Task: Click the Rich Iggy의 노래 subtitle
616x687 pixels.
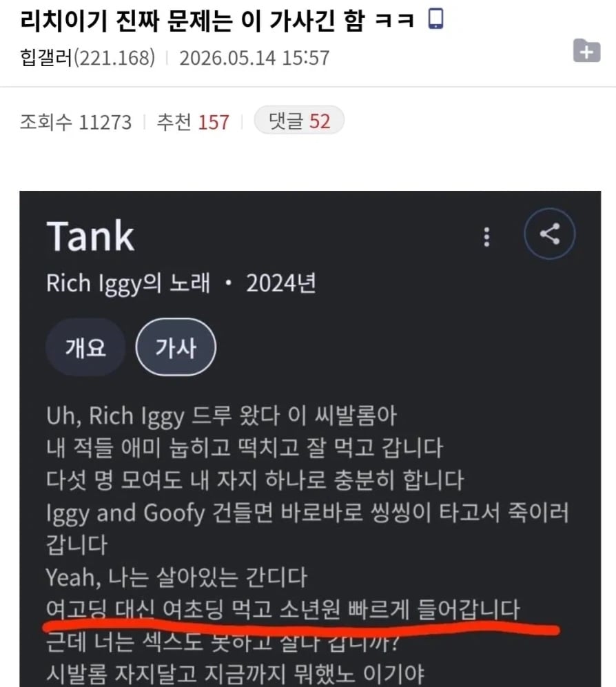Action: click(x=128, y=283)
